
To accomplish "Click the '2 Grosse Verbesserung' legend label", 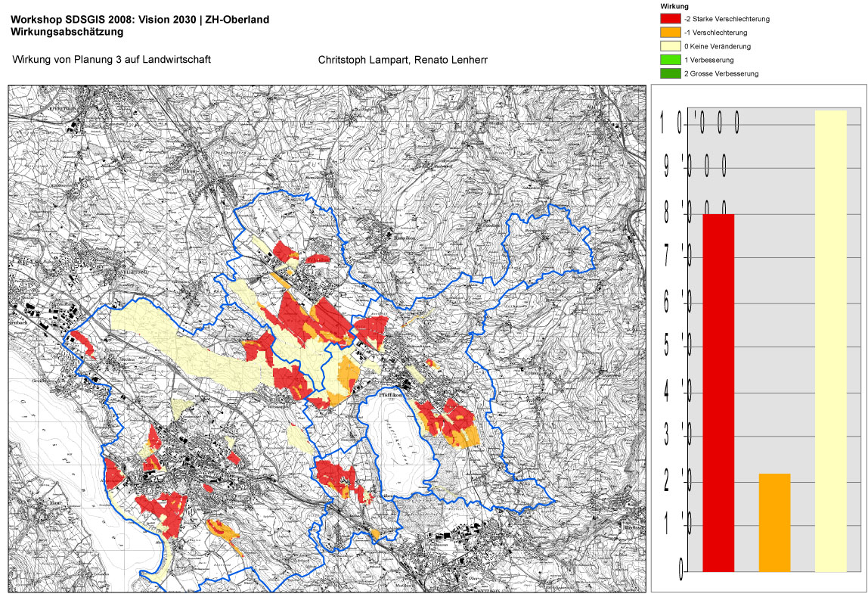I will tap(721, 73).
